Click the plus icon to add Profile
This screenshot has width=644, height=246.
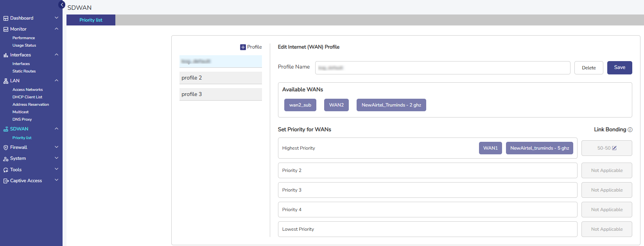point(243,47)
